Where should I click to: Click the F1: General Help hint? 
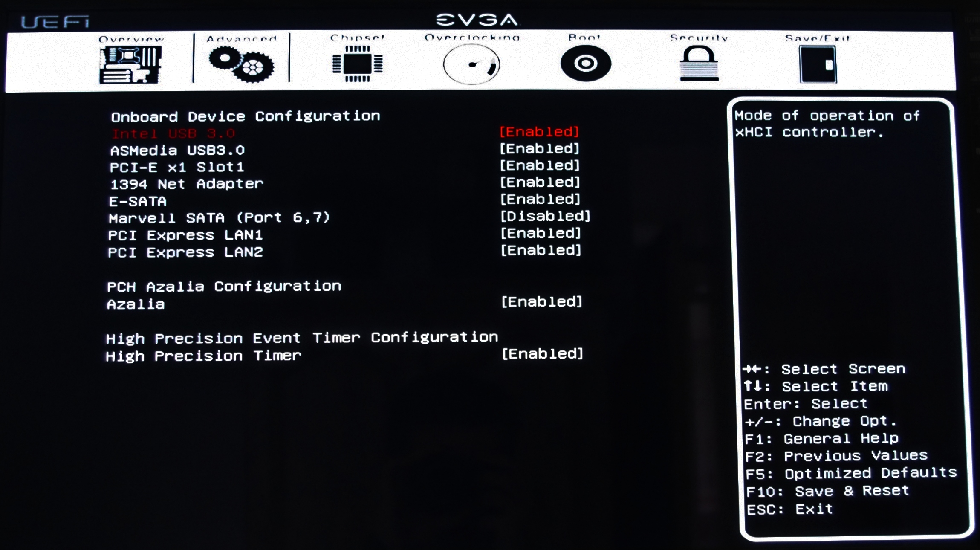click(x=821, y=439)
